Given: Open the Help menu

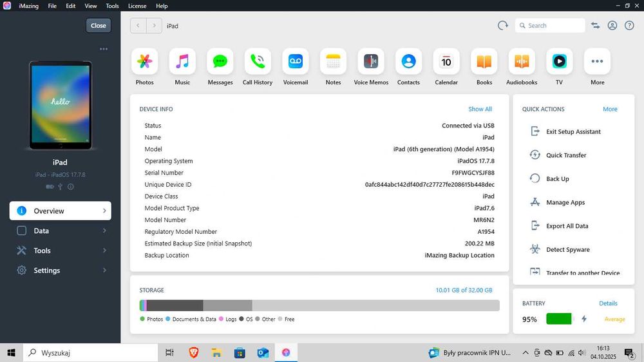Looking at the screenshot, I should 162,6.
